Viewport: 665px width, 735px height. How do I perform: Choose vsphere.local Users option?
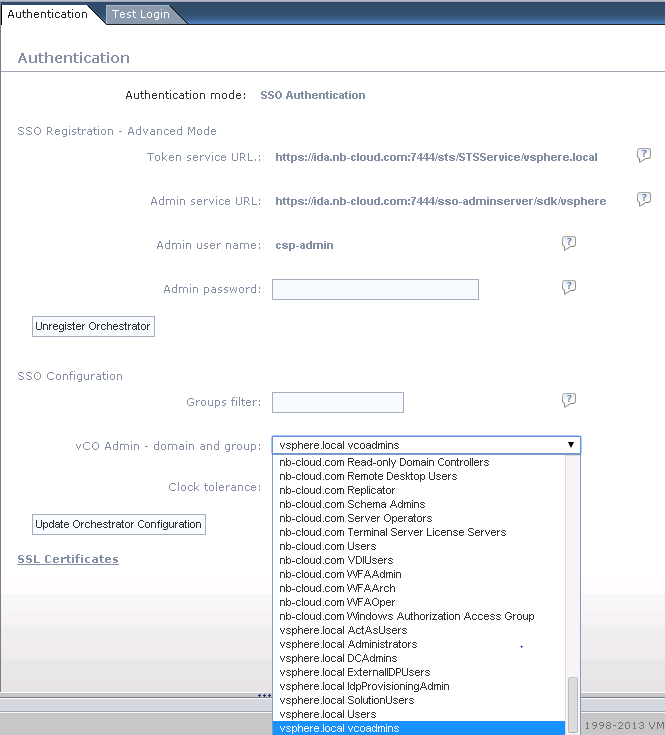(x=419, y=714)
